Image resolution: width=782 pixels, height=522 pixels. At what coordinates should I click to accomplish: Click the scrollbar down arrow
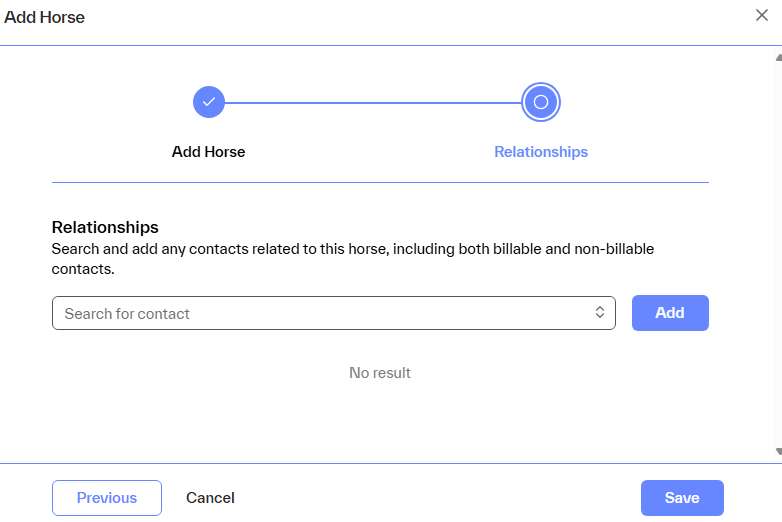[778, 452]
